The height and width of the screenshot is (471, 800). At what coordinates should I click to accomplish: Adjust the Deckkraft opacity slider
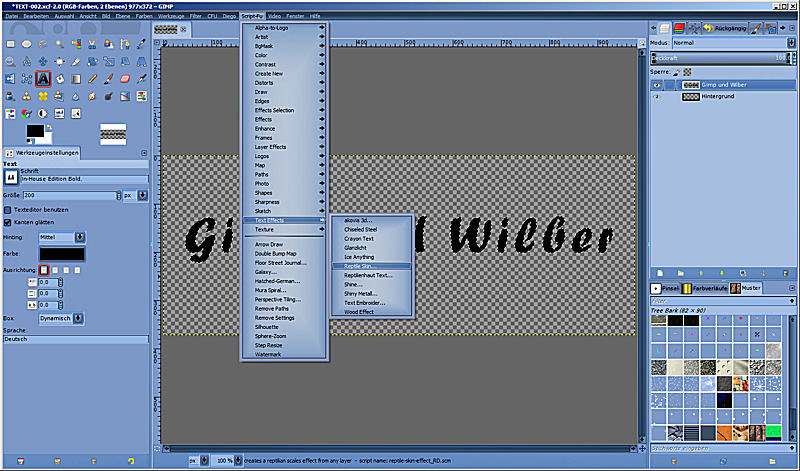(x=723, y=58)
